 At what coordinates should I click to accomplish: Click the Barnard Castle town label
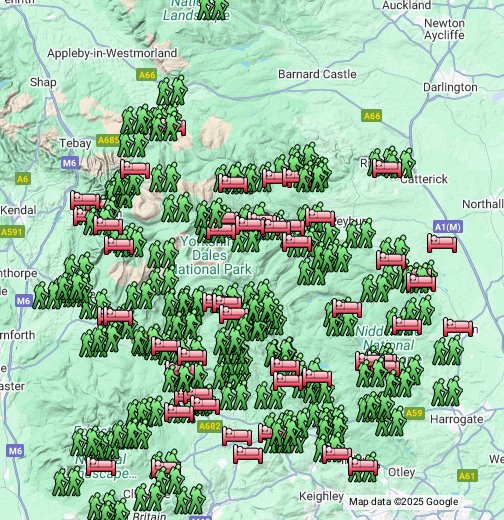coord(317,74)
